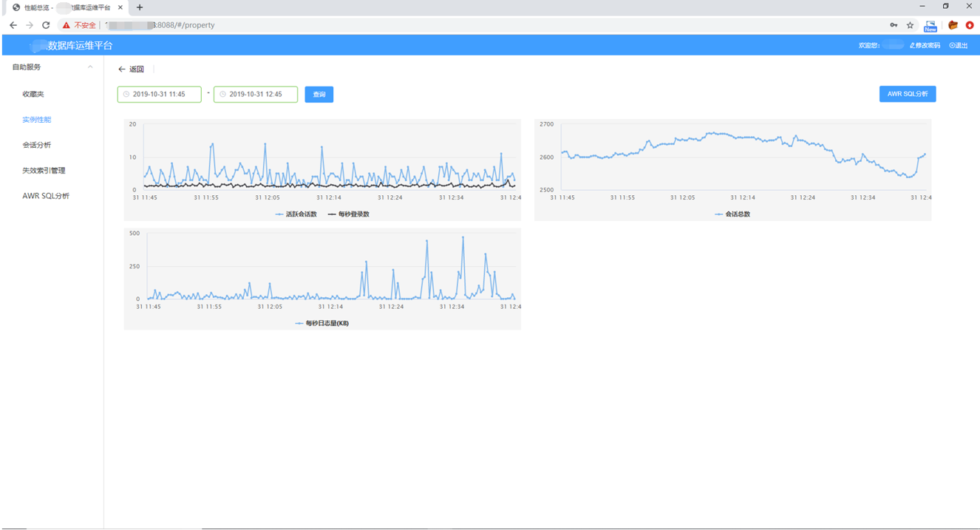Click the 查询 query button
Image resolution: width=980 pixels, height=530 pixels.
point(319,95)
